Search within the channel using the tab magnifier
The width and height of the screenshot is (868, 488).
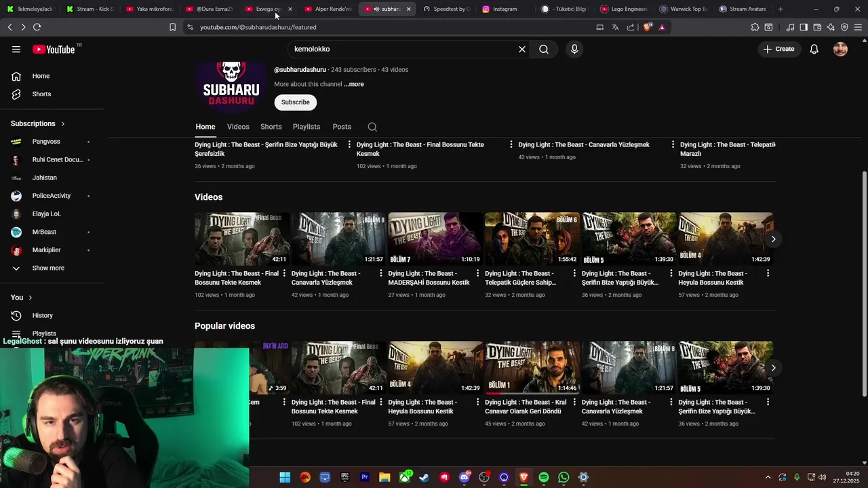tap(372, 127)
